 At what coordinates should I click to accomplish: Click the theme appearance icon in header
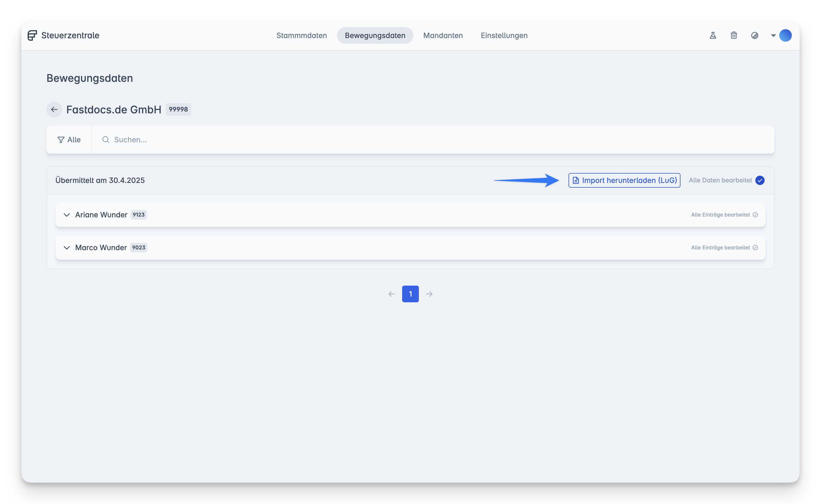click(x=754, y=35)
